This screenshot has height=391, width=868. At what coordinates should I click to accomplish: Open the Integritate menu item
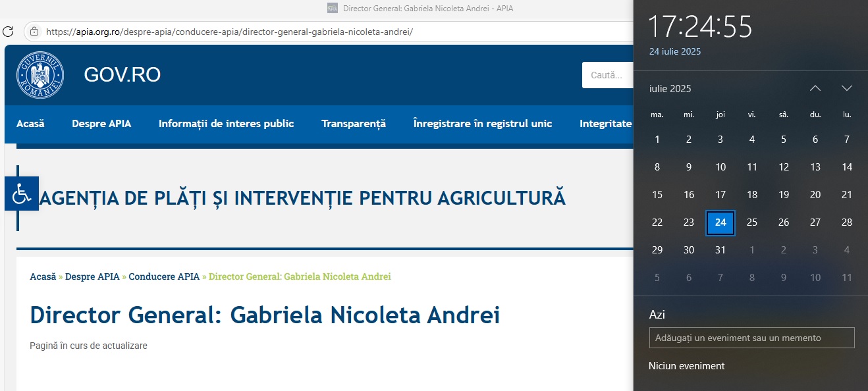605,124
